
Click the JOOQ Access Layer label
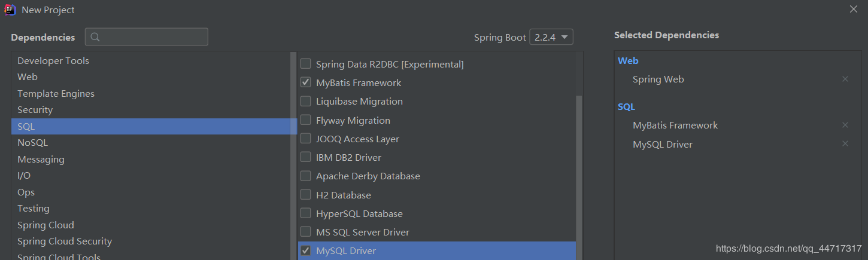[357, 139]
